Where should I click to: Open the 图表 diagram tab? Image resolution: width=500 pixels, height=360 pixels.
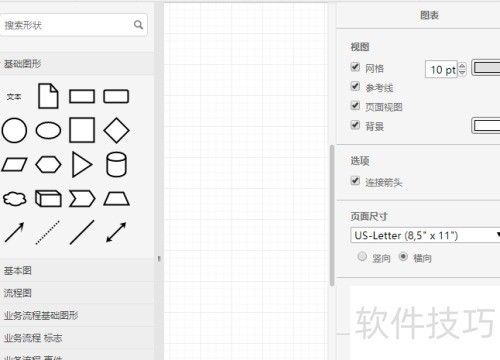coord(429,15)
